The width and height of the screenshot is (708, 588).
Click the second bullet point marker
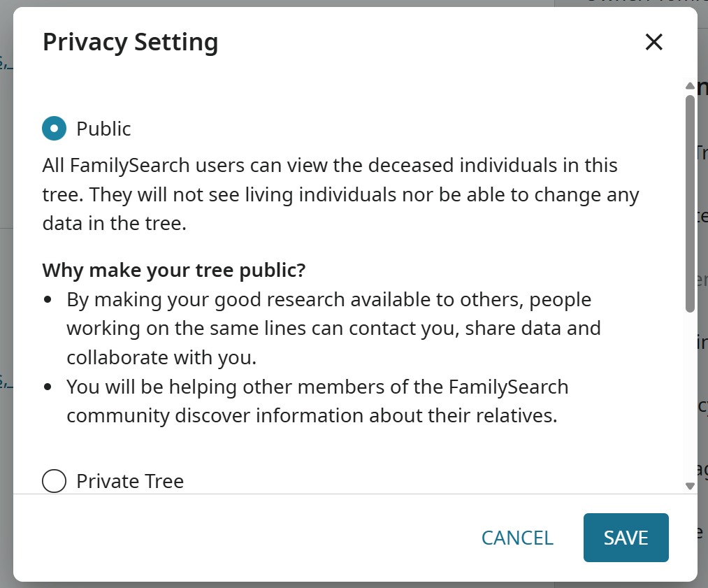click(x=48, y=387)
